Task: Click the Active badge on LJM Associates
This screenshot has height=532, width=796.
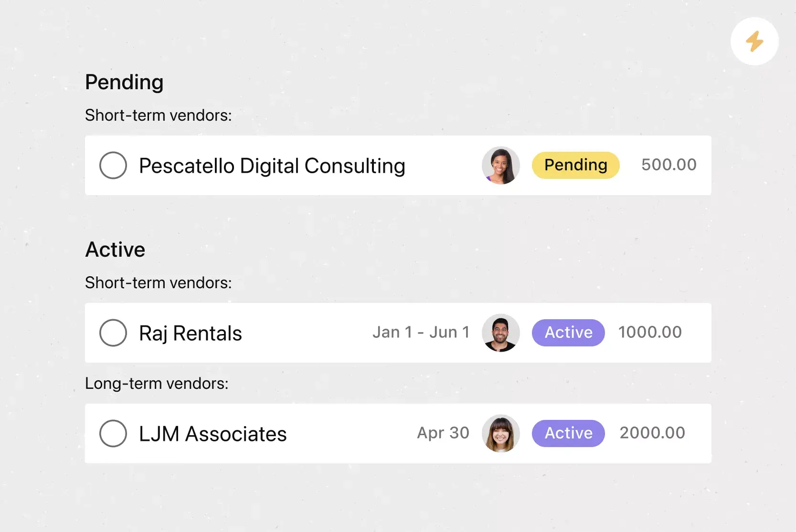Action: pos(568,433)
